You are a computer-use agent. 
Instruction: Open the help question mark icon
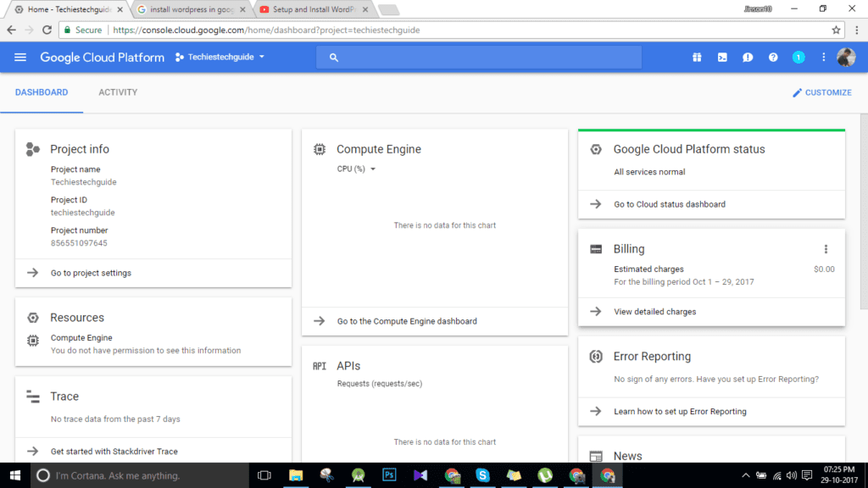tap(773, 57)
